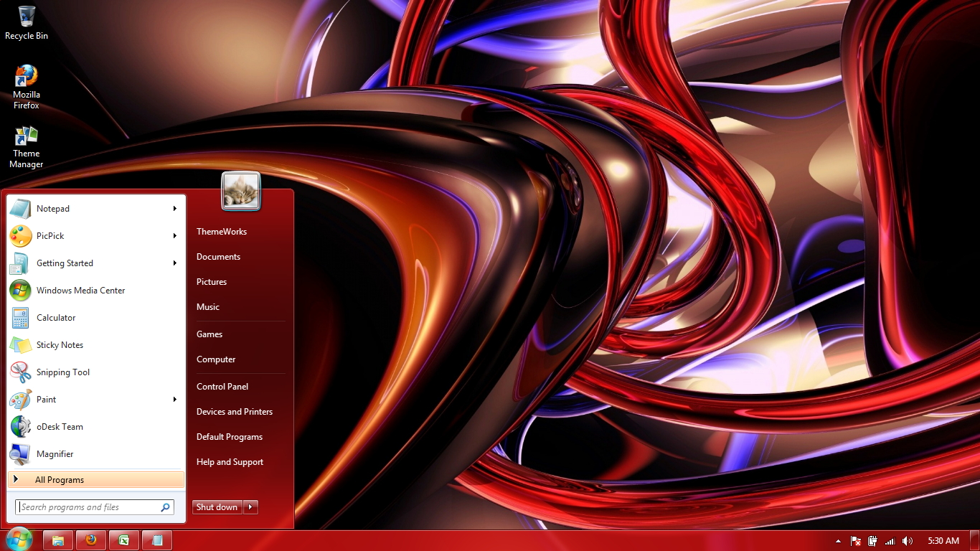Open Games in the Start menu
The image size is (980, 551).
(209, 334)
